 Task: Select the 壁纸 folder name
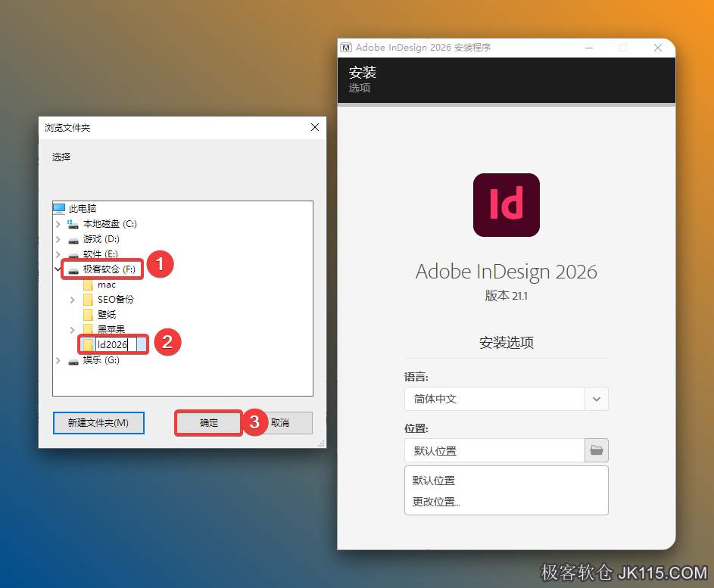(107, 315)
